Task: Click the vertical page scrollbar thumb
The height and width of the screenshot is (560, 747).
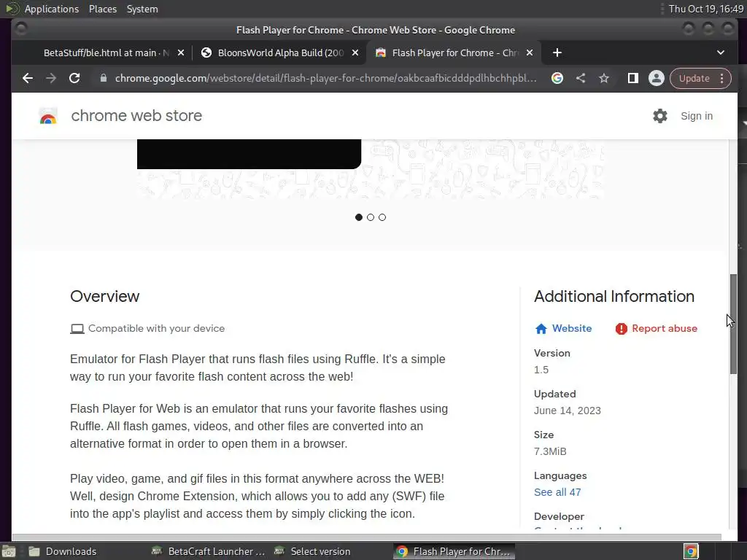Action: click(733, 324)
